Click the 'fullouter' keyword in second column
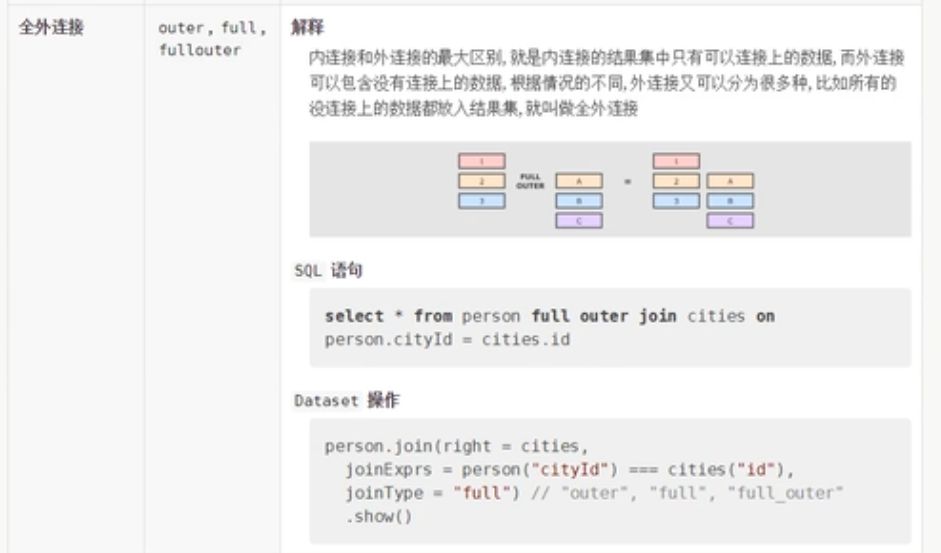This screenshot has width=941, height=553. pos(200,49)
